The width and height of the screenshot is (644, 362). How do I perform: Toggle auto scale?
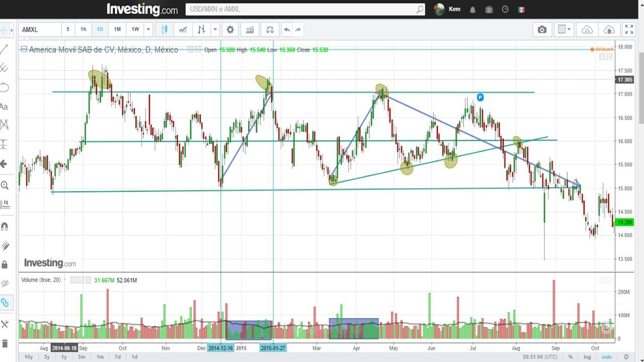coord(607,357)
